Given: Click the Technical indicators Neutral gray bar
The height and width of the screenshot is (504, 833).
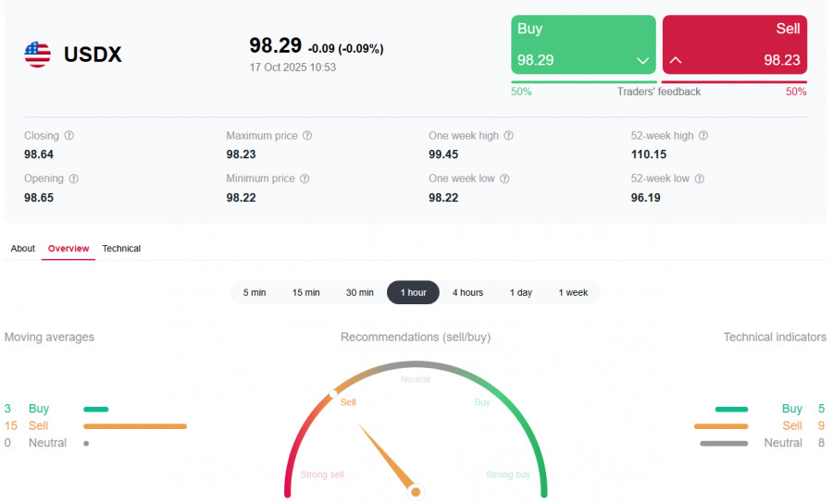Looking at the screenshot, I should point(724,444).
